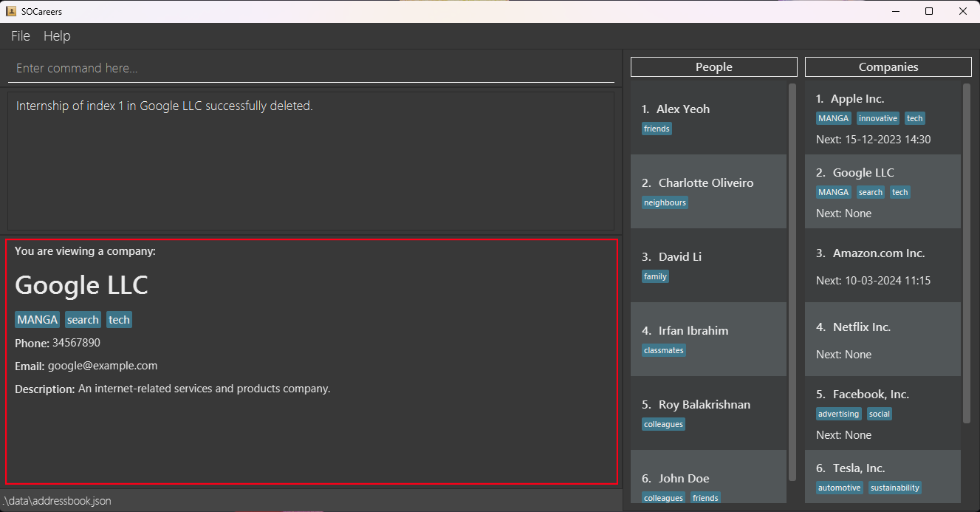Select the Charlotte Oliveiro contact card
The image size is (980, 512).
click(708, 191)
